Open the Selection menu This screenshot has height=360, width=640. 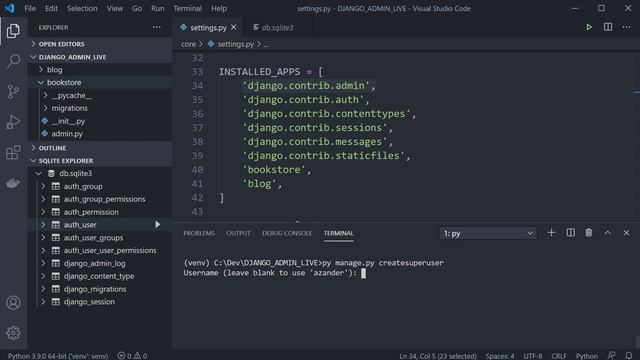pyautogui.click(x=82, y=8)
